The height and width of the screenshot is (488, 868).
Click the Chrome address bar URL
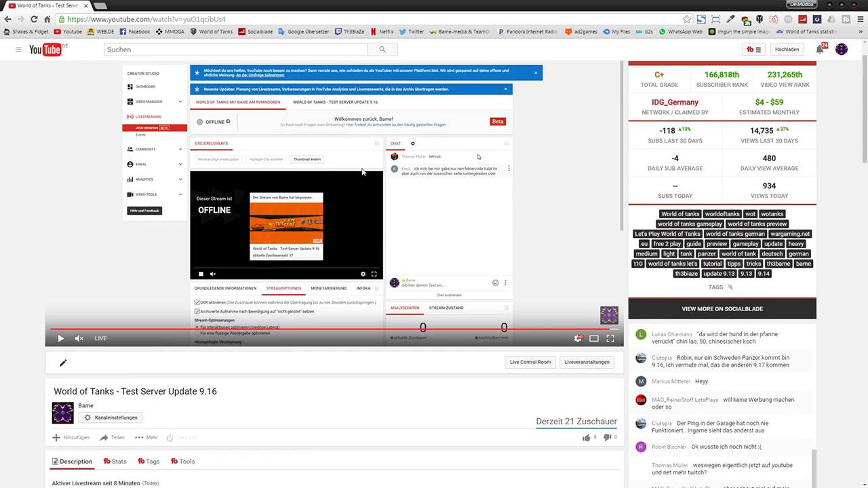[146, 19]
